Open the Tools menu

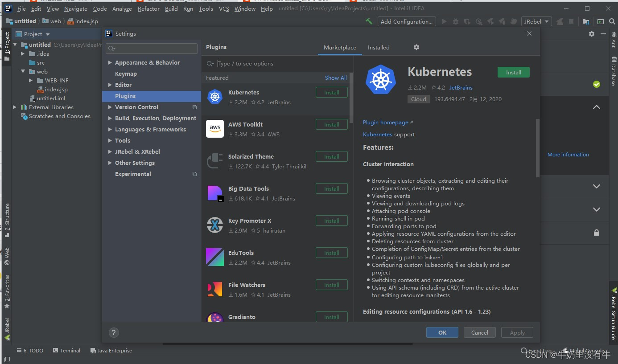pyautogui.click(x=206, y=8)
